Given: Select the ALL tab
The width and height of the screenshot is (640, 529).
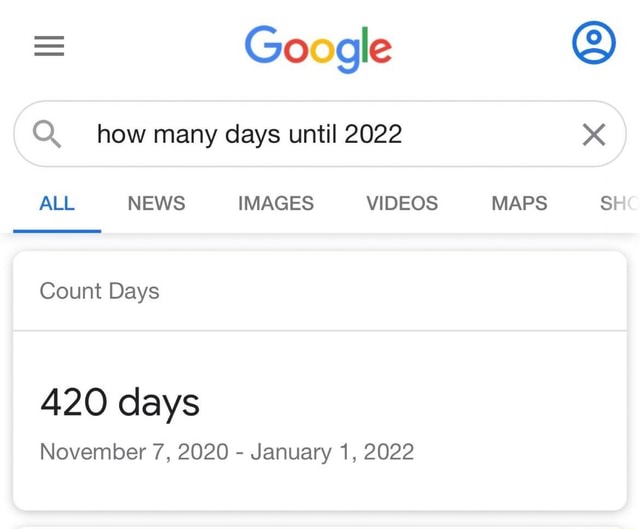Looking at the screenshot, I should click(x=57, y=203).
